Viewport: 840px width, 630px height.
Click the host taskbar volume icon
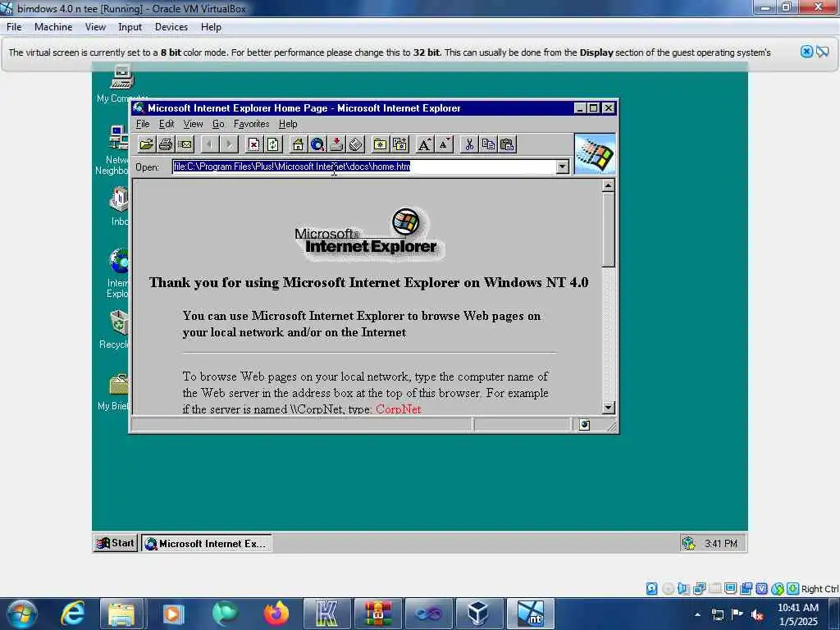tap(757, 614)
